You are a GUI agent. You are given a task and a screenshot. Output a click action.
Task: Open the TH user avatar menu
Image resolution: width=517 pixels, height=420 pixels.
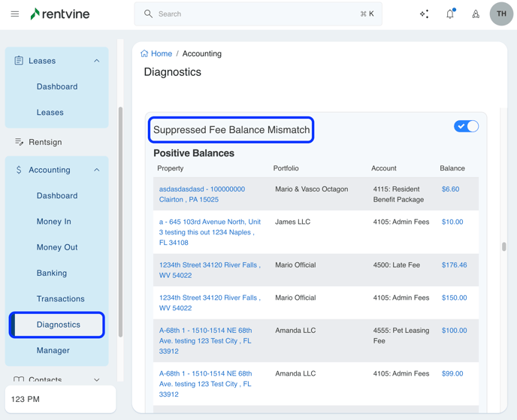point(501,14)
